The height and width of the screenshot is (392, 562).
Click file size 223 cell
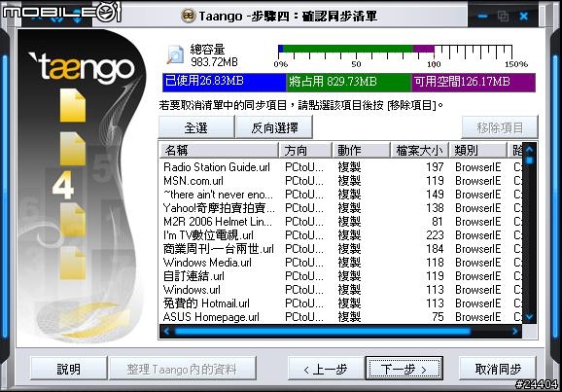435,235
